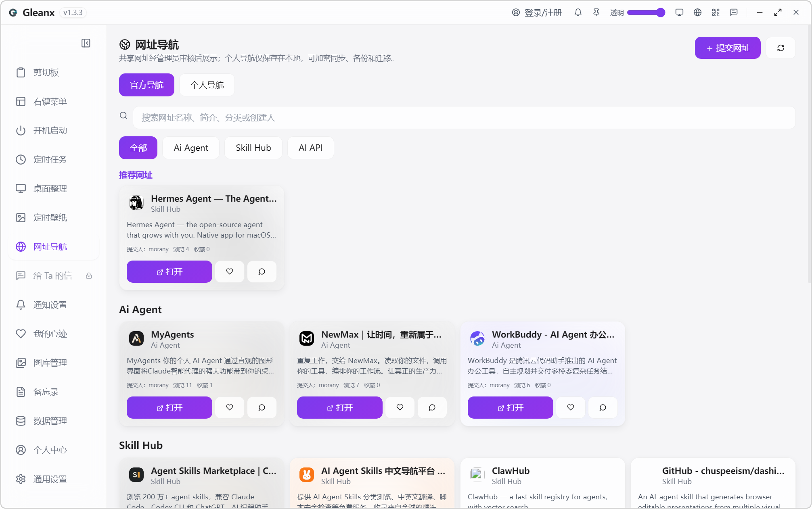
Task: Open the WorkBuddy website
Action: [511, 407]
